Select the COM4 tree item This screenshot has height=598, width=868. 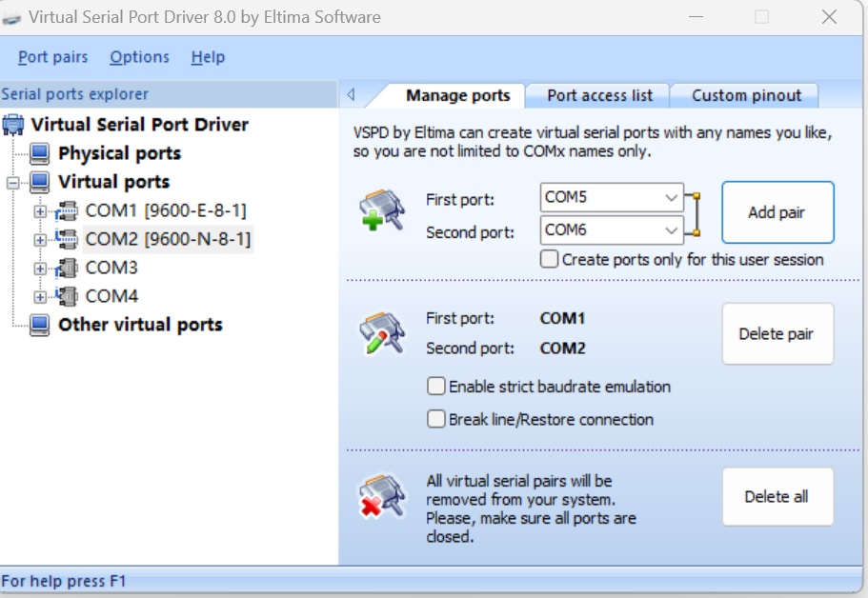pyautogui.click(x=111, y=296)
